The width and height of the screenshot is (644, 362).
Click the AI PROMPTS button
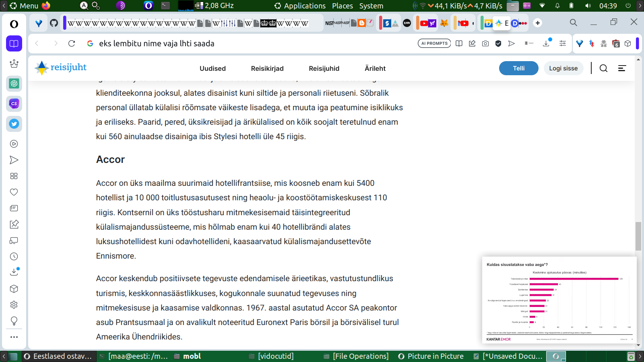[434, 43]
